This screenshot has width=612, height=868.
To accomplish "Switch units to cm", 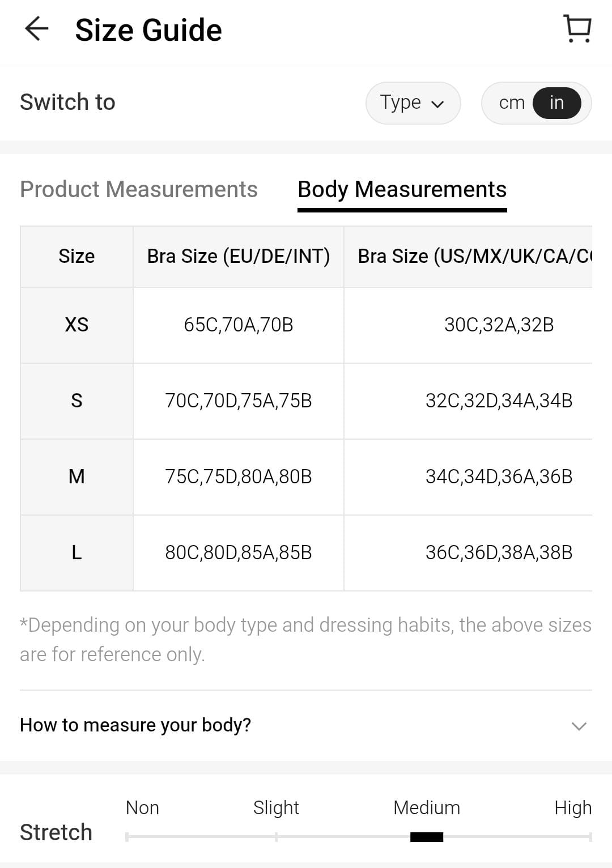I will [x=512, y=103].
